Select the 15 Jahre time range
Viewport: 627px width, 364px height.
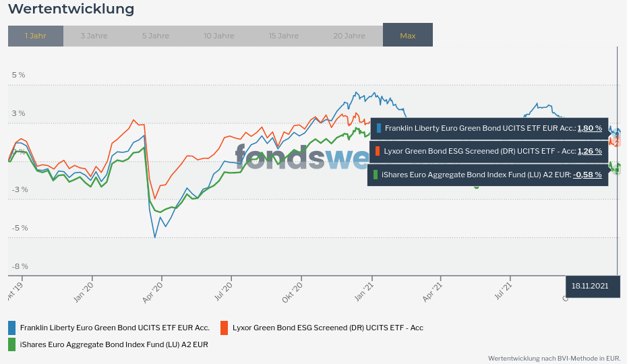pos(284,36)
